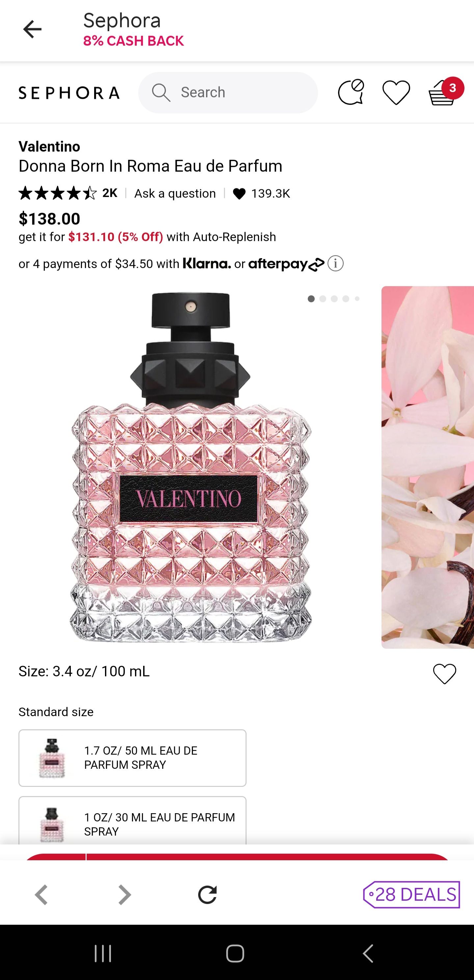
Task: Add product to Loves with heart outline
Action: tap(444, 674)
